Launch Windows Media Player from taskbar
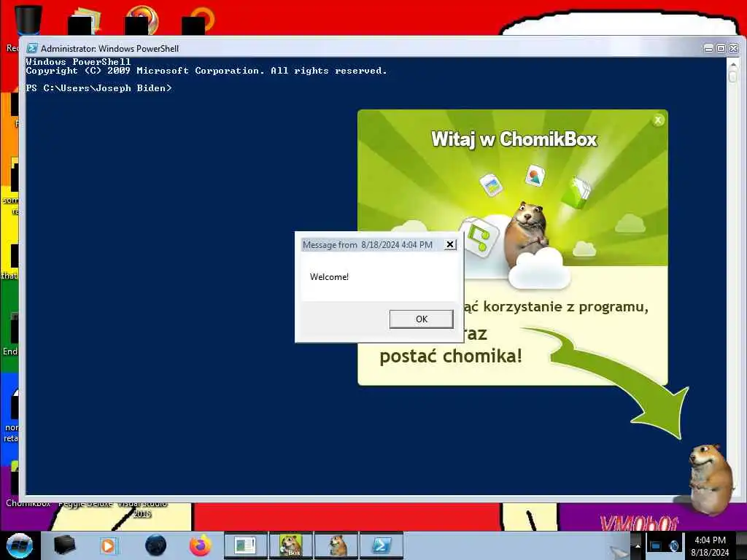747x560 pixels. tap(109, 545)
